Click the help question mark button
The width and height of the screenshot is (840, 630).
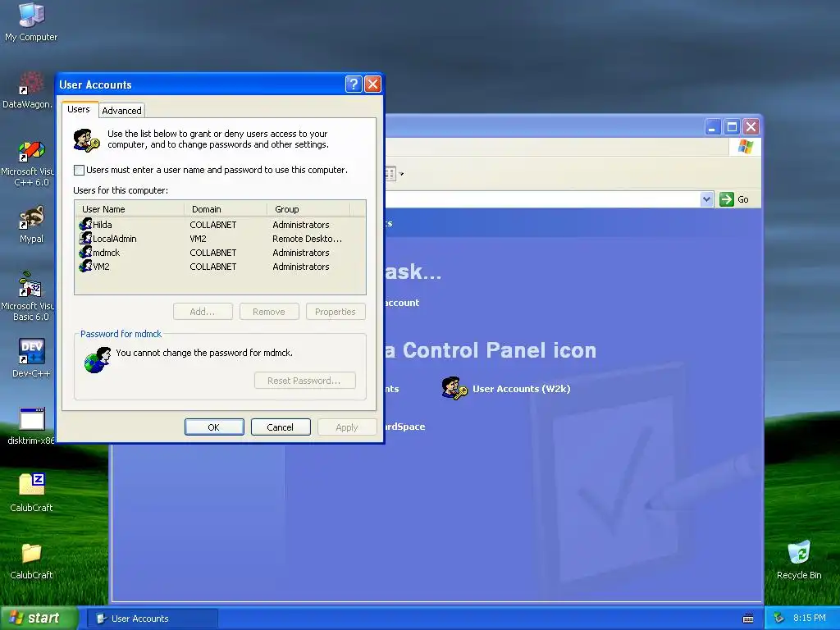[x=354, y=84]
